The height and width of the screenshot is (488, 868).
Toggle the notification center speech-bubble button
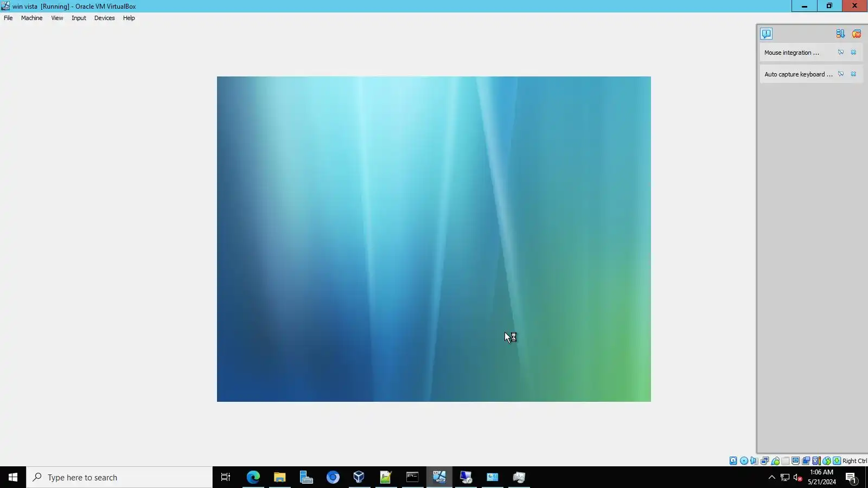tap(766, 34)
